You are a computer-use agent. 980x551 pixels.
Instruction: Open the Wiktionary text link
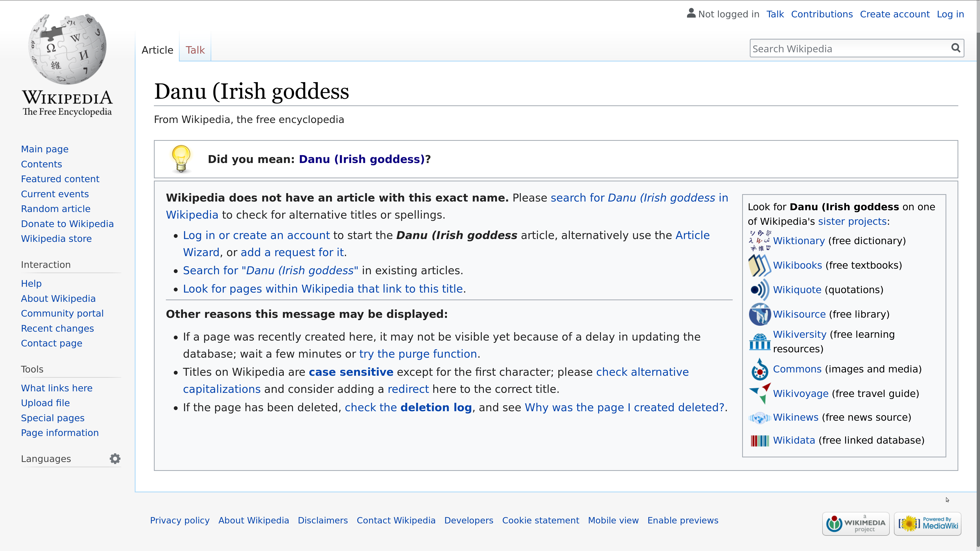(x=799, y=241)
